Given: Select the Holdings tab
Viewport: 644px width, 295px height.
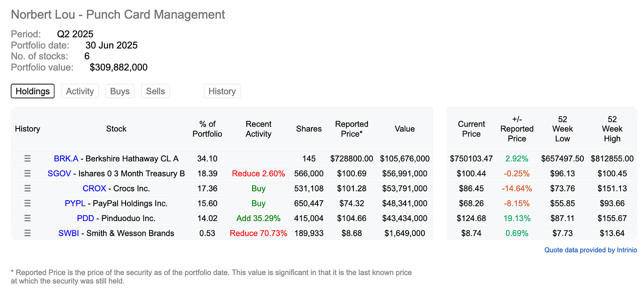Looking at the screenshot, I should (33, 91).
